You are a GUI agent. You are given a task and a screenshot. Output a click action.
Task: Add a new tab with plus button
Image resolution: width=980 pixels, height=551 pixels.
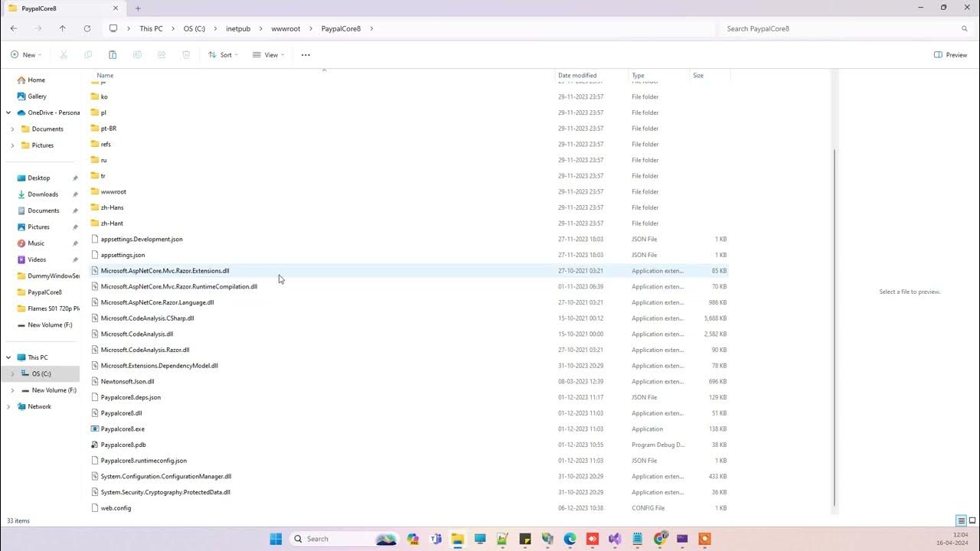138,8
